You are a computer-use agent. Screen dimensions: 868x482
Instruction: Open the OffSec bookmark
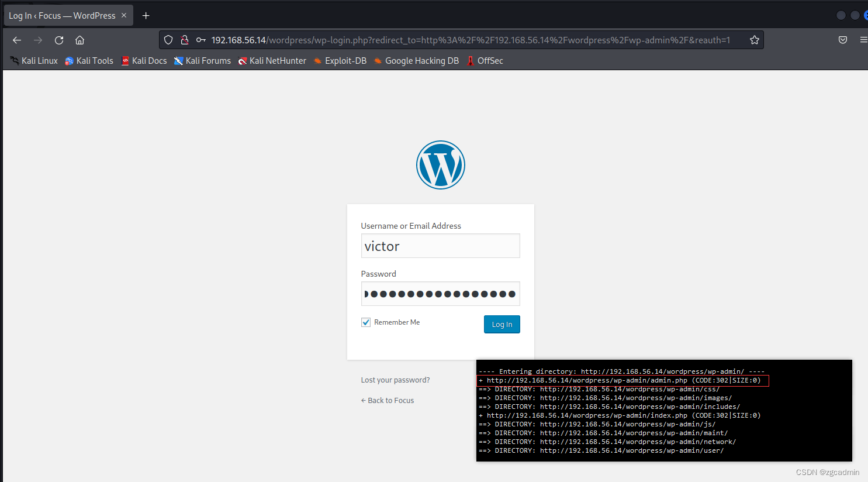tap(485, 61)
